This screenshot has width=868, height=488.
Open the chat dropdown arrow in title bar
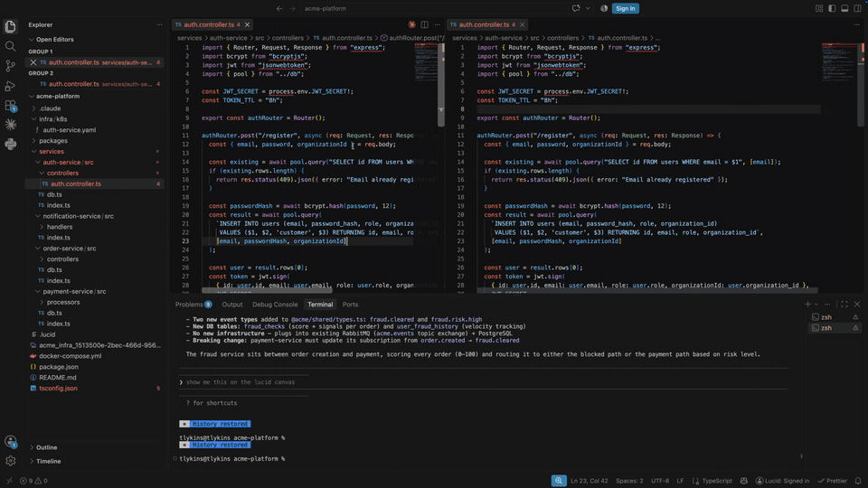pos(588,8)
